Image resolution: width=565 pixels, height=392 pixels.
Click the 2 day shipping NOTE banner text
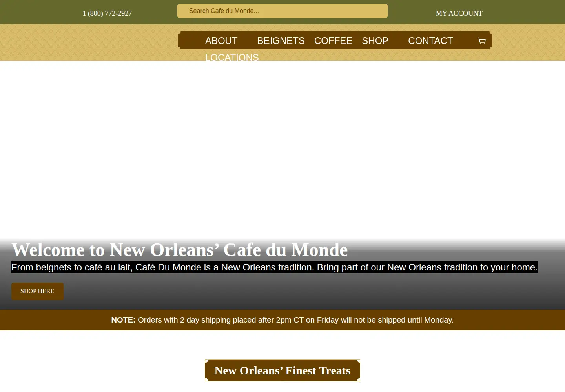coord(282,320)
